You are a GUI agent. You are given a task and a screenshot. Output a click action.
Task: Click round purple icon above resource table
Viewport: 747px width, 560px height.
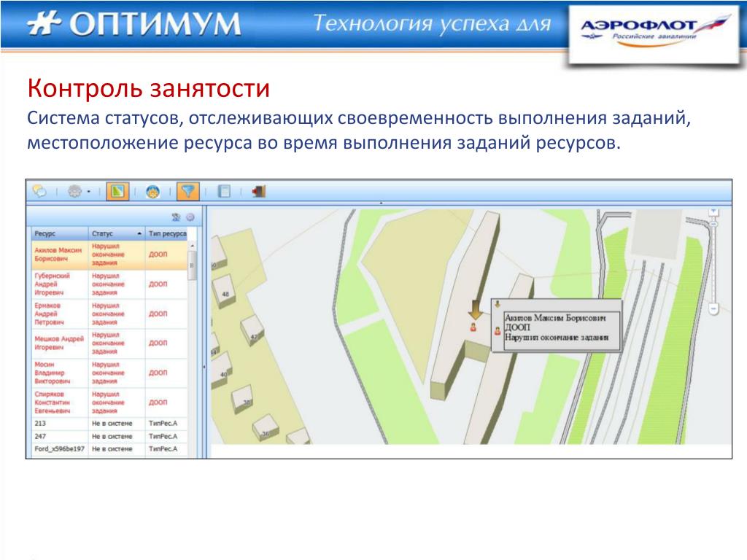(190, 217)
